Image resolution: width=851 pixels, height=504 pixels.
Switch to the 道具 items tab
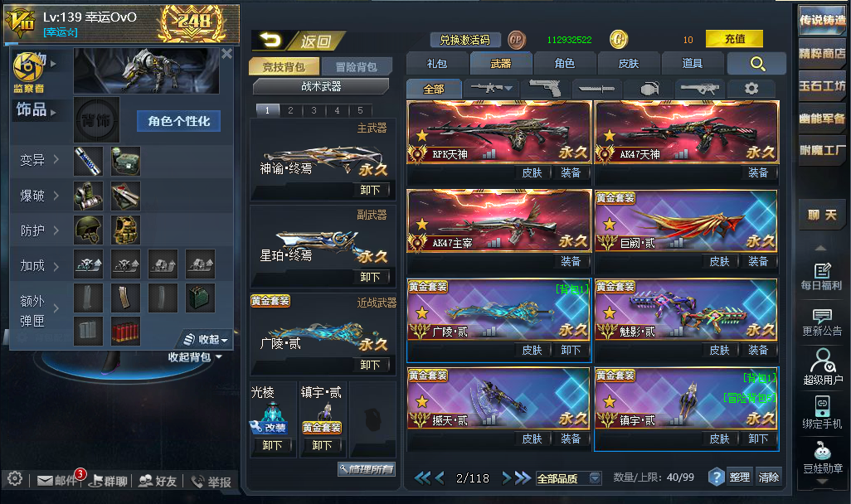click(x=692, y=64)
